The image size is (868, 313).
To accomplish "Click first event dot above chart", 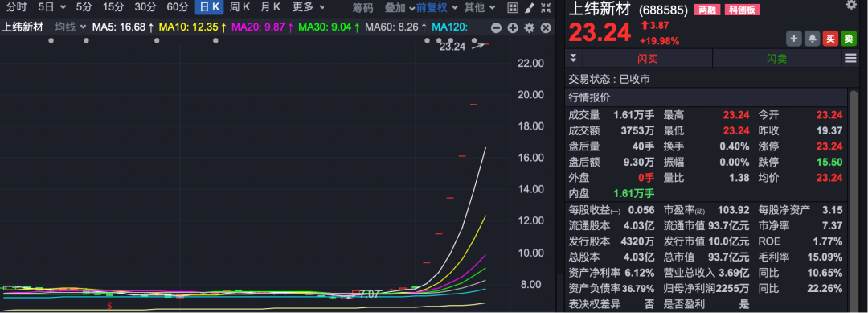I will [x=51, y=40].
